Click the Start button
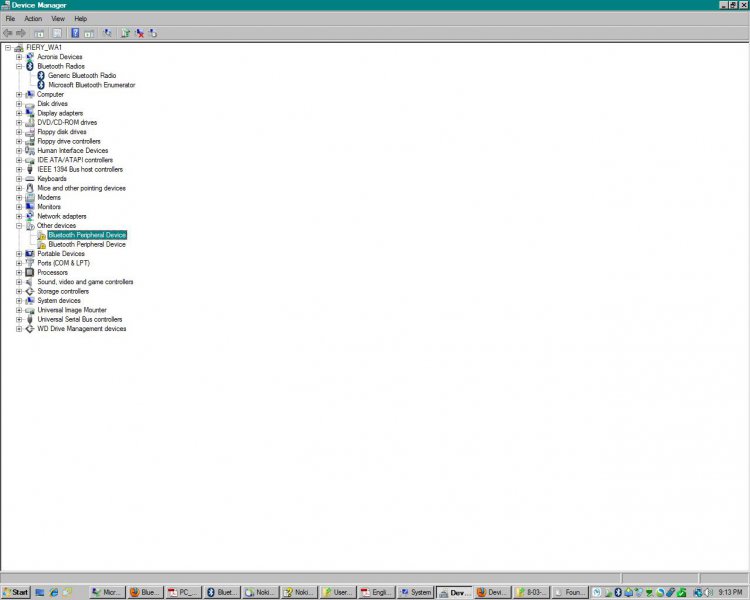Image resolution: width=750 pixels, height=600 pixels. (x=16, y=592)
